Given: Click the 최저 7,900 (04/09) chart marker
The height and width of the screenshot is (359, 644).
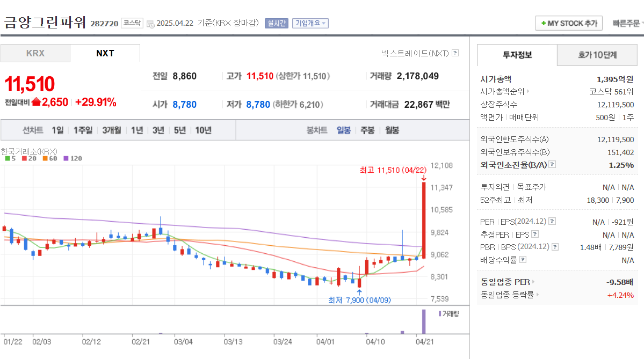Looking at the screenshot, I should pyautogui.click(x=359, y=300).
